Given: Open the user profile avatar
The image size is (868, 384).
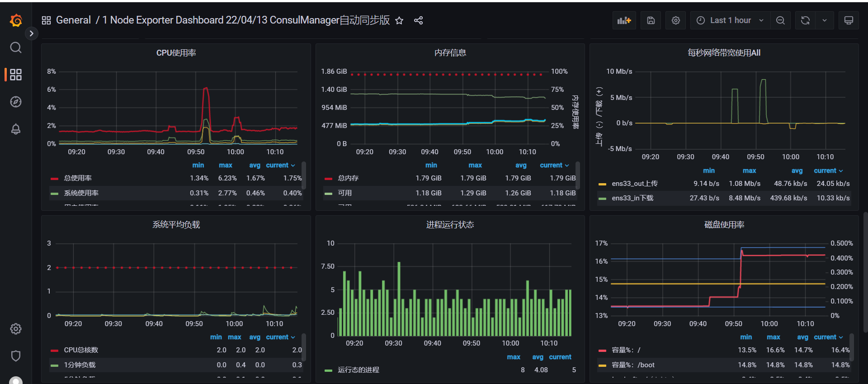Looking at the screenshot, I should tap(16, 380).
